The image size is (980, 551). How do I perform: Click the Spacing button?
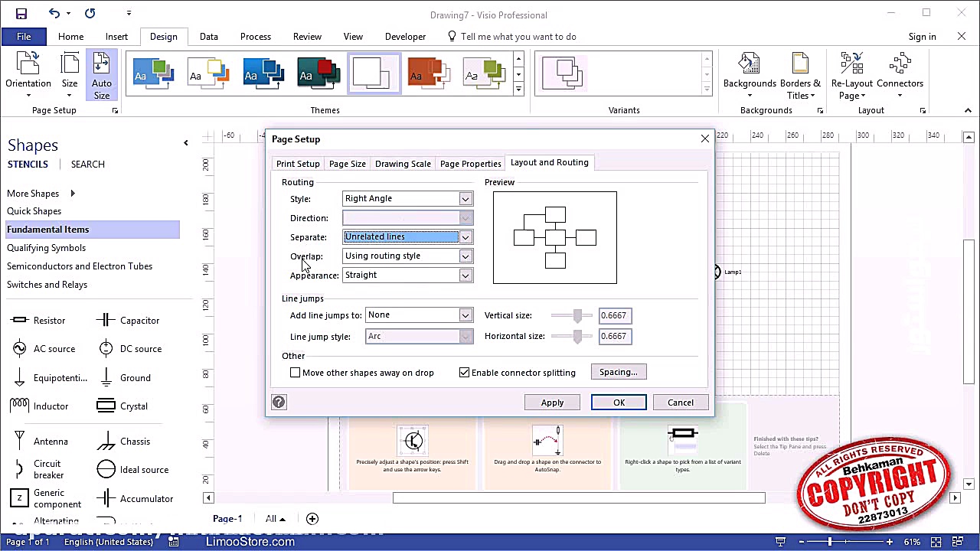(618, 372)
